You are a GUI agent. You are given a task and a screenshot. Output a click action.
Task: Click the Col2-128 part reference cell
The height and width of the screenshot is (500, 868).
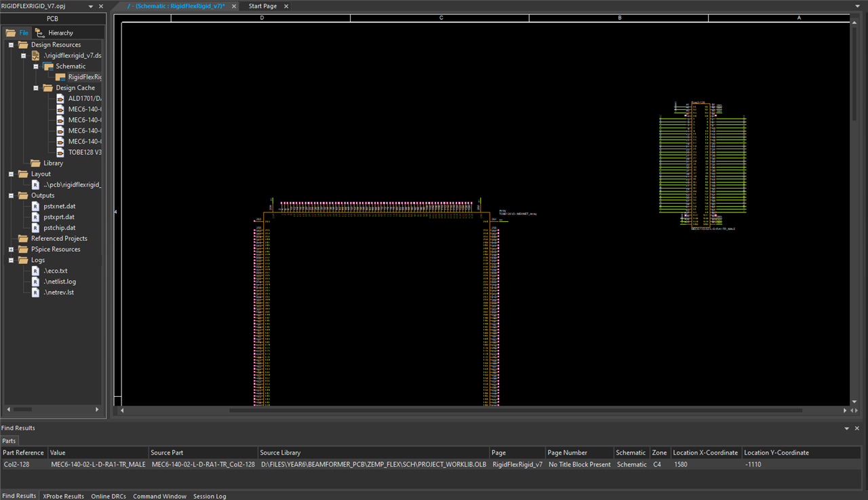tap(24, 465)
